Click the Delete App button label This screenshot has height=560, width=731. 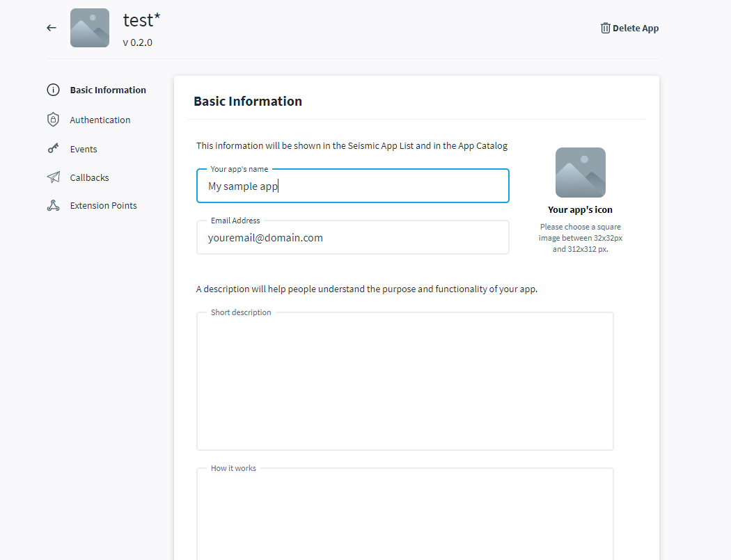click(x=636, y=29)
